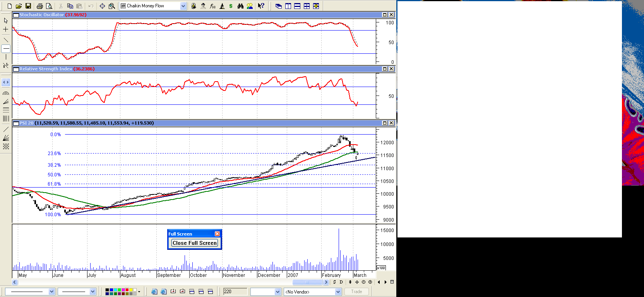Image resolution: width=644 pixels, height=297 pixels.
Task: Click the Stochastic Oscillator pane title
Action: [x=42, y=15]
